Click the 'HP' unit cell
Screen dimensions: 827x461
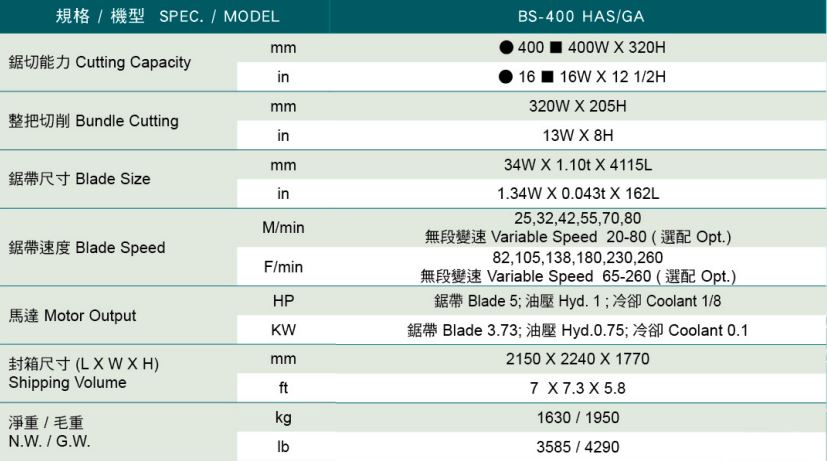point(283,301)
